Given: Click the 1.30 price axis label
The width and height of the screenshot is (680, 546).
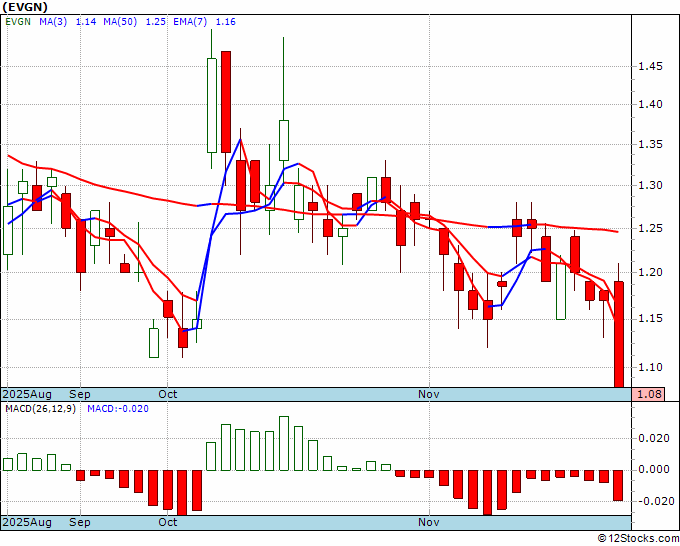Looking at the screenshot, I should pyautogui.click(x=650, y=185).
